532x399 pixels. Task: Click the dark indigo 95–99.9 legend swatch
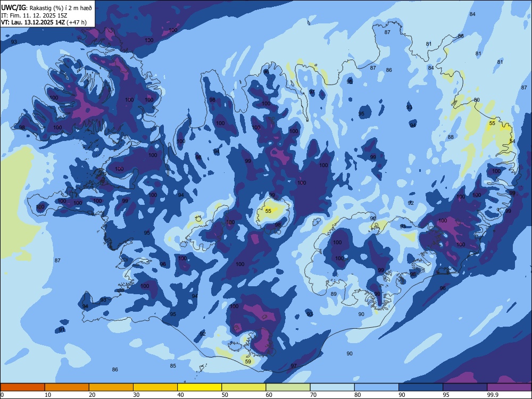[465, 387]
